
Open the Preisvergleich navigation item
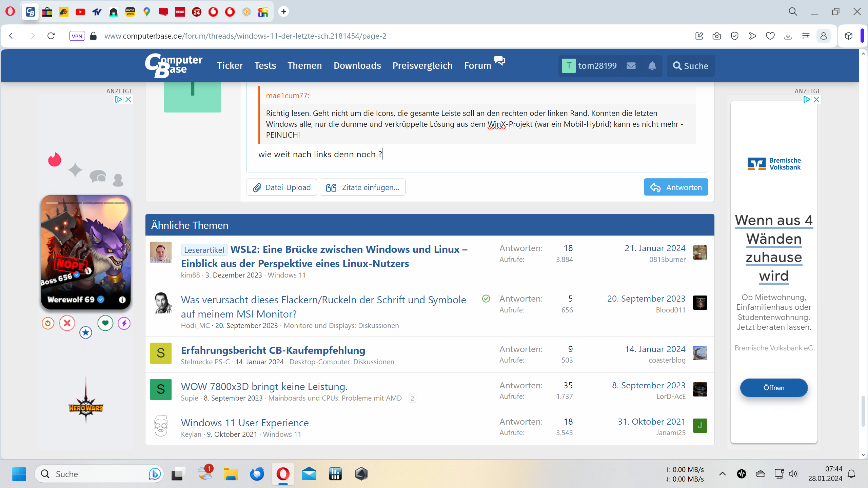point(422,66)
